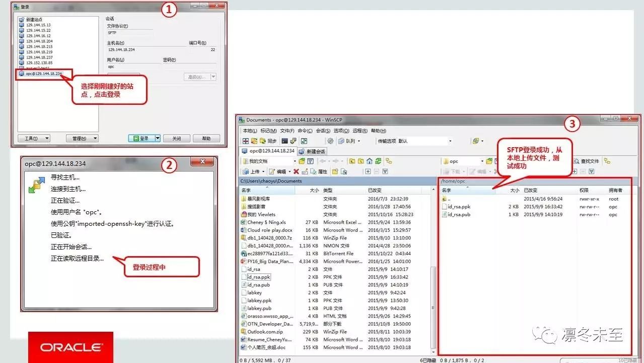Click the local panel Root directory icon
The width and height of the screenshot is (644, 363).
pos(361,161)
